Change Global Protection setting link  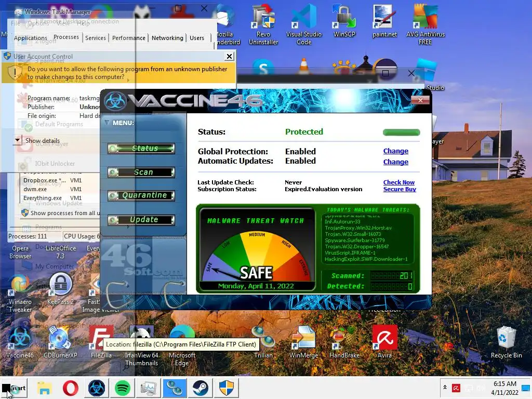(395, 151)
